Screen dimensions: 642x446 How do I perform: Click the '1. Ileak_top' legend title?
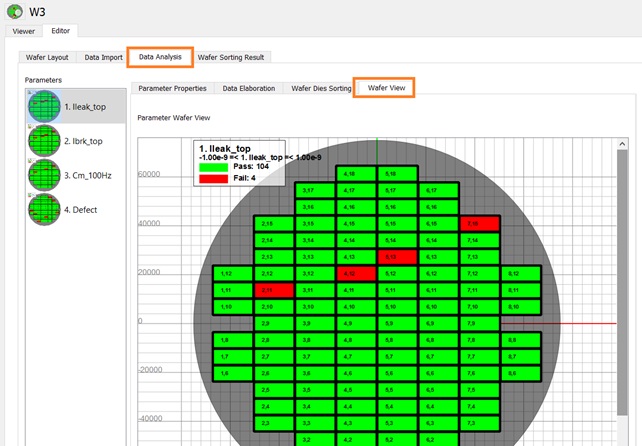coord(224,149)
